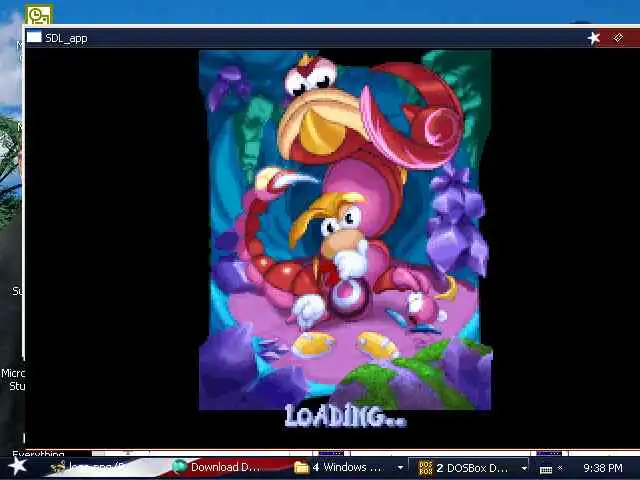The height and width of the screenshot is (480, 640).
Task: Click the 9:38 PM clock
Action: coord(603,468)
